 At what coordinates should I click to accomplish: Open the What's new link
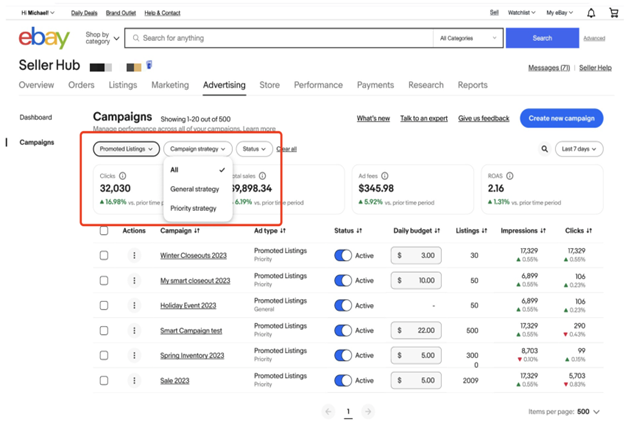click(x=373, y=118)
